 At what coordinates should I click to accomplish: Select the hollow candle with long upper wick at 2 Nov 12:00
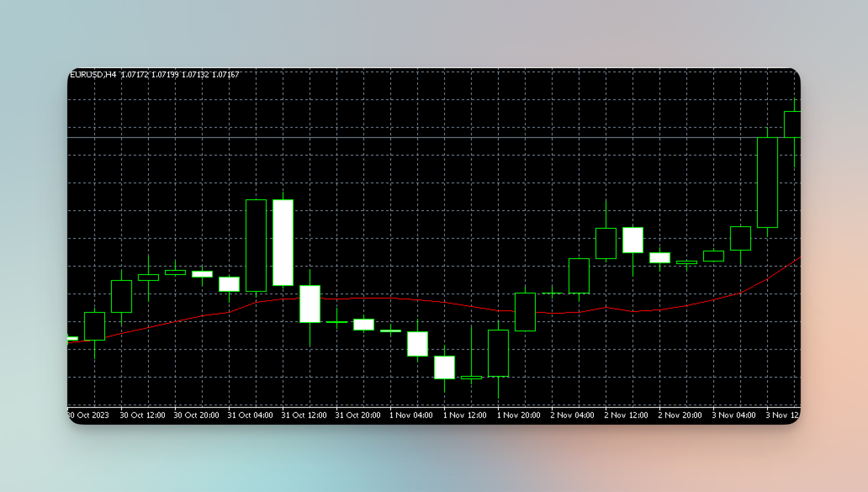606,243
